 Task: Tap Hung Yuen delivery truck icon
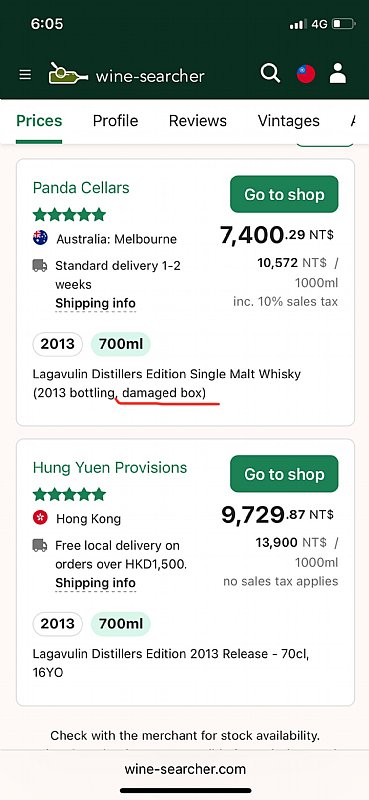point(40,545)
